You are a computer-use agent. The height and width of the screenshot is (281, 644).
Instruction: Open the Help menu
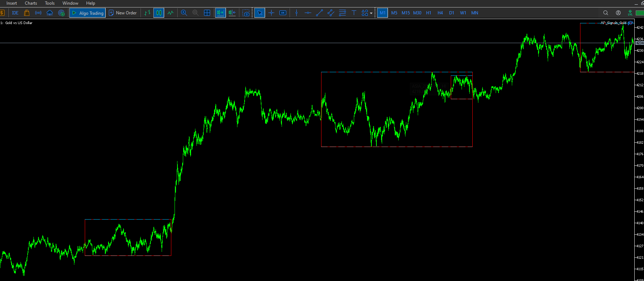pos(91,3)
